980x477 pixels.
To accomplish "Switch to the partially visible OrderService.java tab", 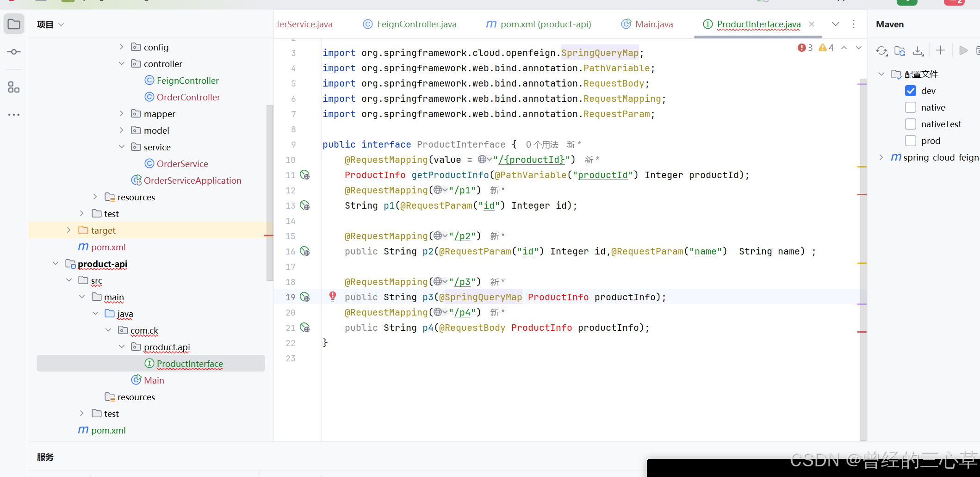I will 304,24.
